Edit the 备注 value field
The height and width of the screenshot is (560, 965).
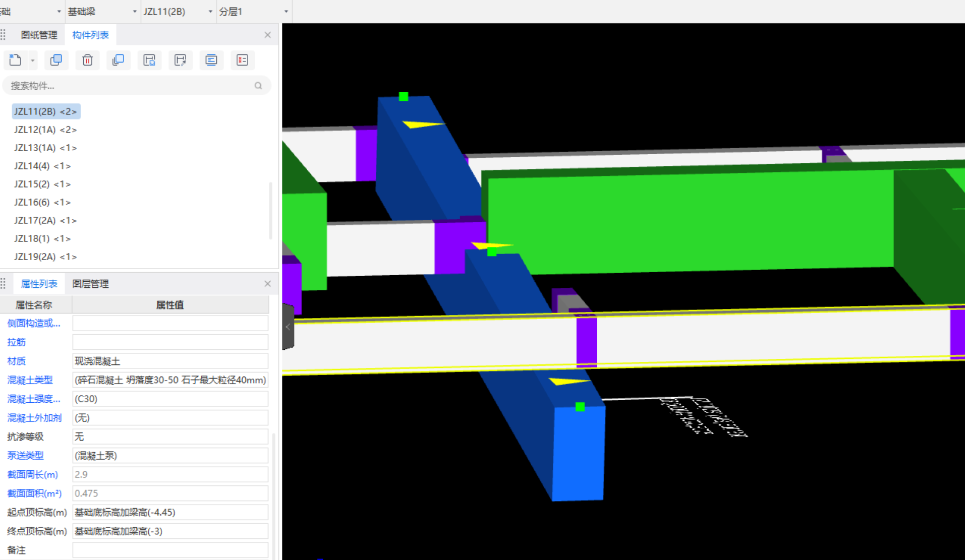(170, 550)
